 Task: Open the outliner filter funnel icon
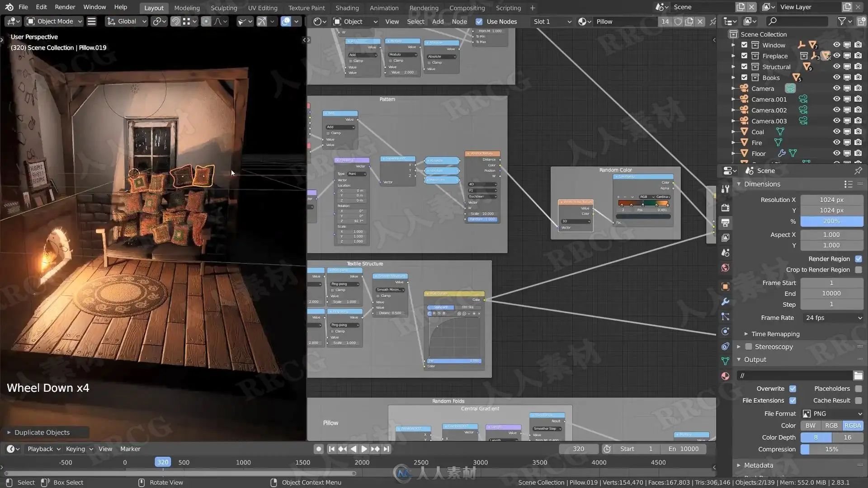(x=842, y=21)
